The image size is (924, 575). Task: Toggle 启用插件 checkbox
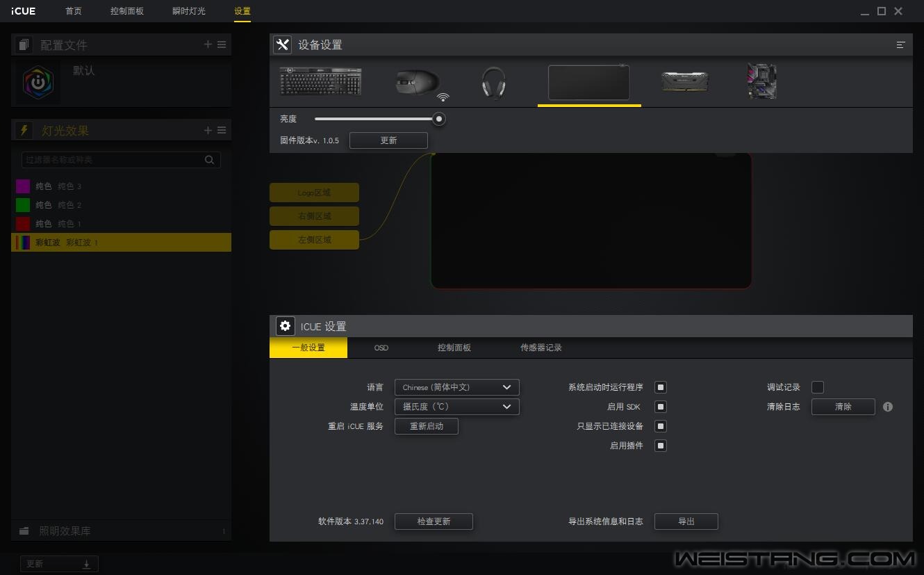661,446
